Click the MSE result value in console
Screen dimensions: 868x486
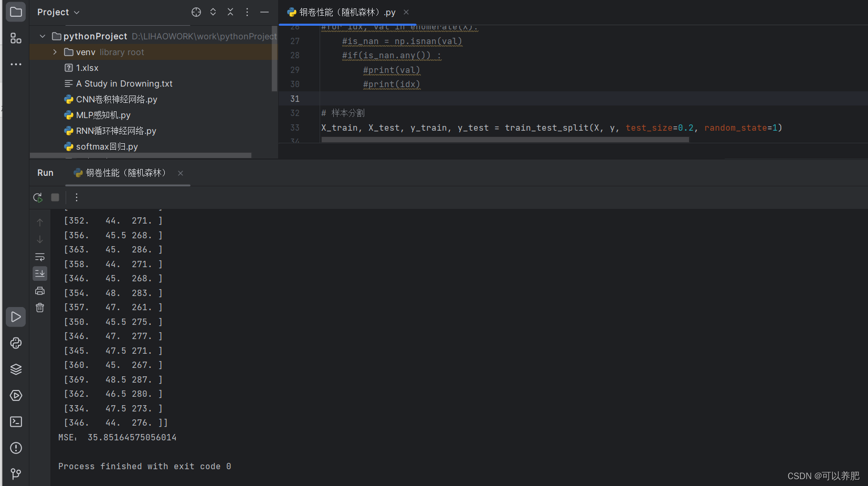[x=132, y=437]
